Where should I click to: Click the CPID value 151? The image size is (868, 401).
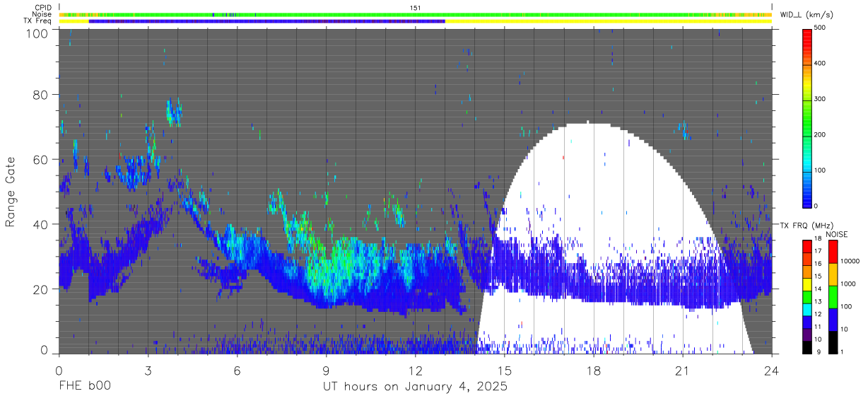click(416, 8)
